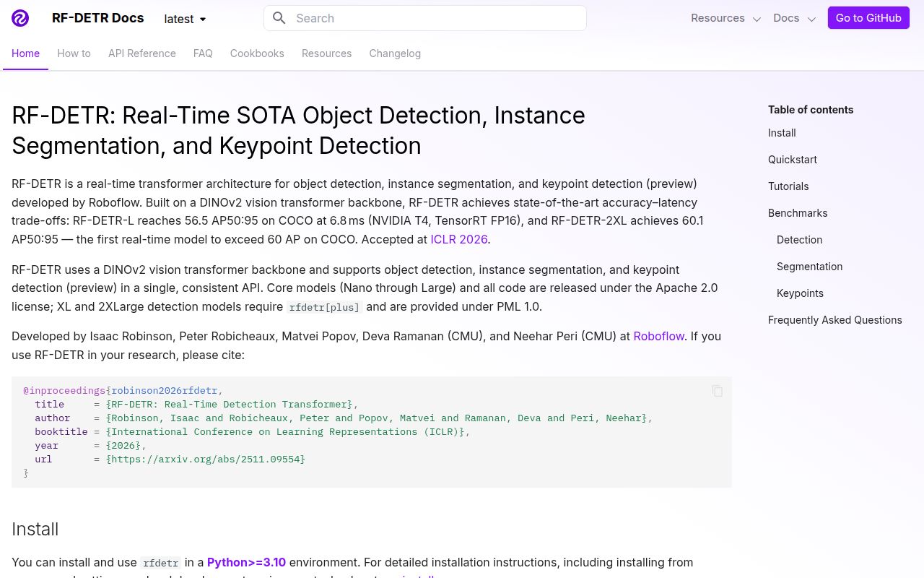Jump to Benchmarks in table of contents

pos(798,213)
